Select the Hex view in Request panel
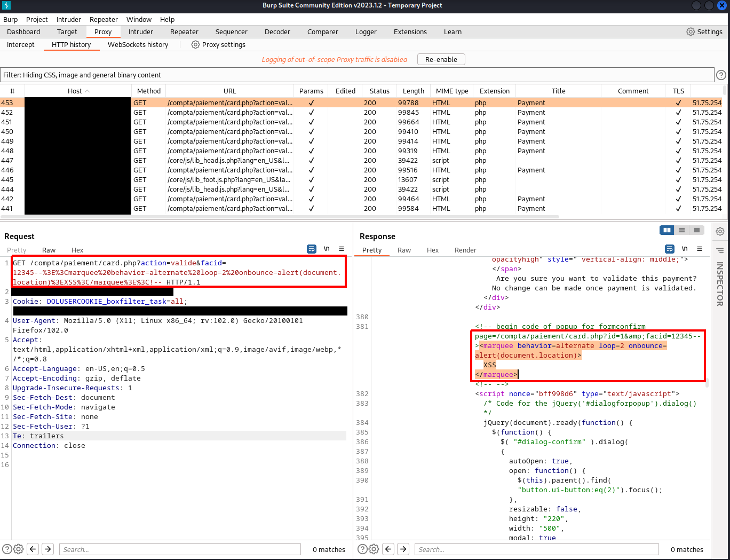730x560 pixels. coord(77,250)
